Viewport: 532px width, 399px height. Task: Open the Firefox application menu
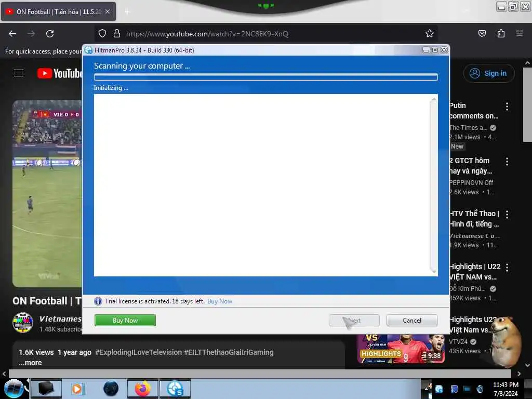pyautogui.click(x=519, y=33)
